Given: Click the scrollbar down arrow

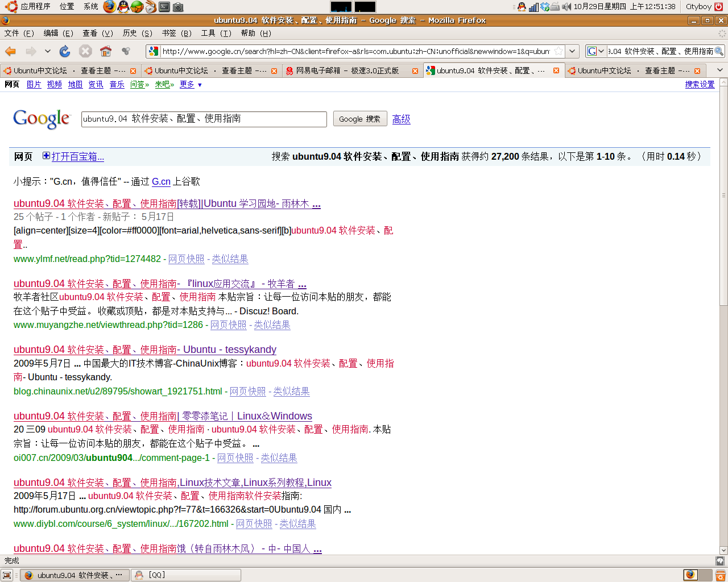Looking at the screenshot, I should [723, 550].
